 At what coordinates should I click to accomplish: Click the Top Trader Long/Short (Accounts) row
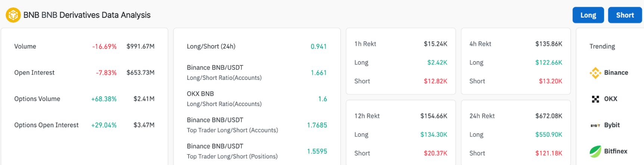[x=257, y=125]
